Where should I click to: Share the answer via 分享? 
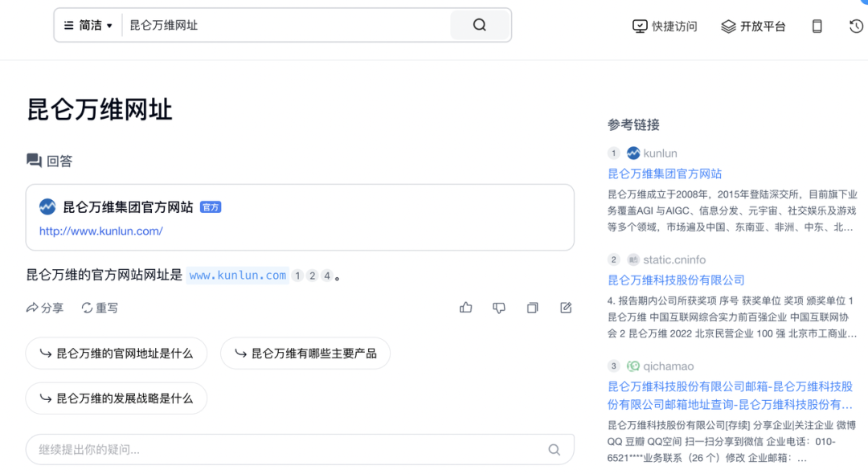45,308
